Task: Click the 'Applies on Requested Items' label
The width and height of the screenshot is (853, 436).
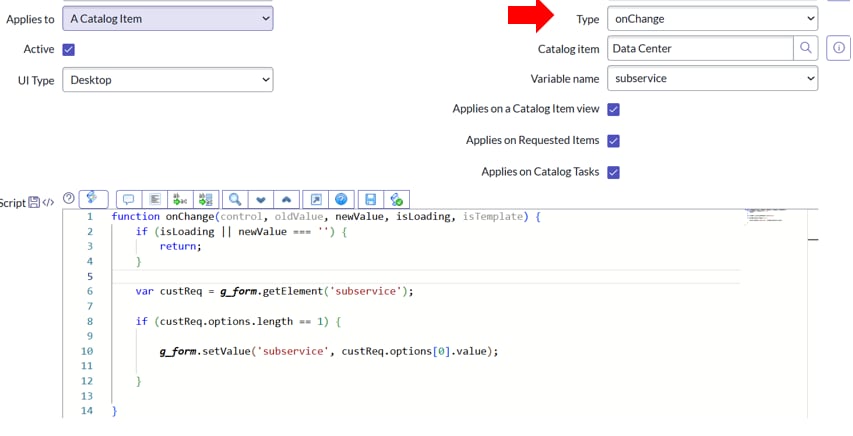Action: pyautogui.click(x=533, y=140)
